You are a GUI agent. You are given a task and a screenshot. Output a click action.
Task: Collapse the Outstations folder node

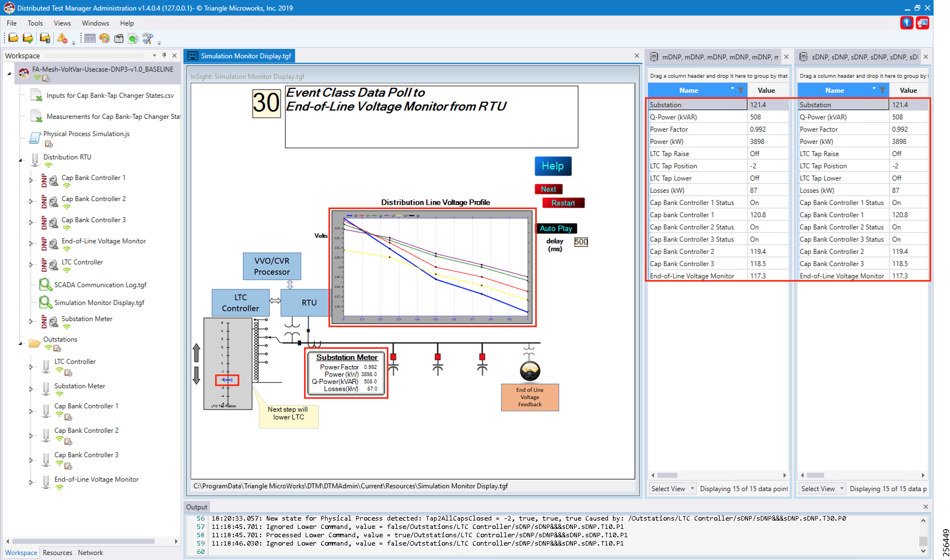click(20, 343)
